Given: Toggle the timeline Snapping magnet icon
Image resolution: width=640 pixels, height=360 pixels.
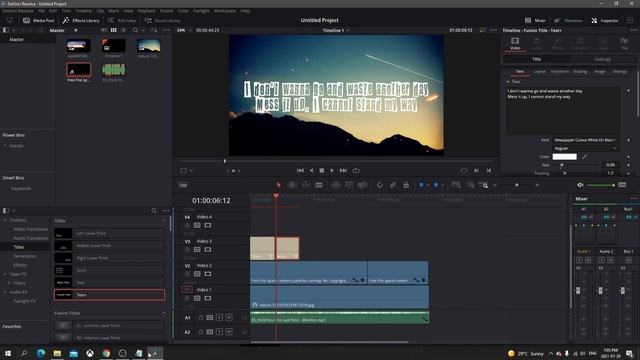Looking at the screenshot, I should pyautogui.click(x=379, y=185).
